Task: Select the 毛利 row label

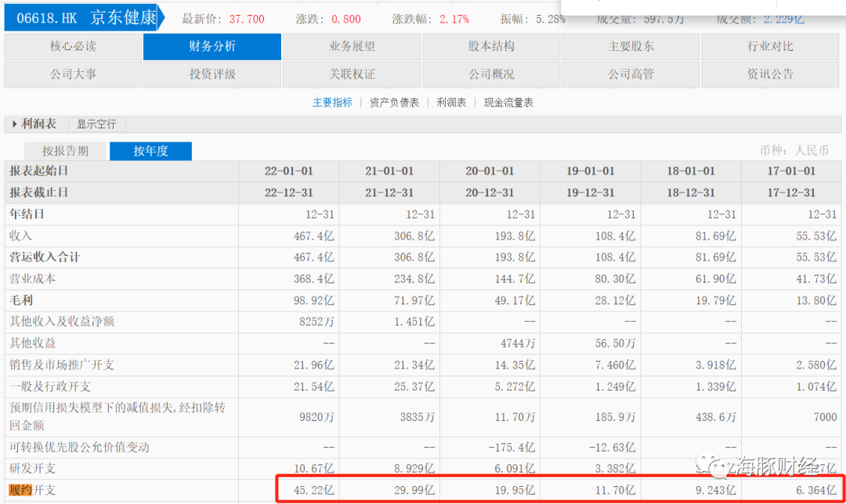Action: coord(20,301)
